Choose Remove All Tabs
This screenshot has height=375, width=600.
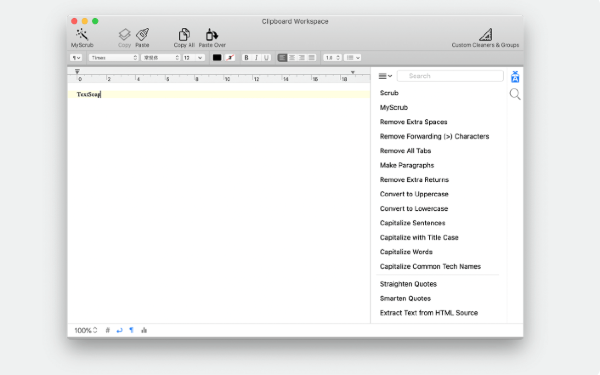tap(405, 151)
